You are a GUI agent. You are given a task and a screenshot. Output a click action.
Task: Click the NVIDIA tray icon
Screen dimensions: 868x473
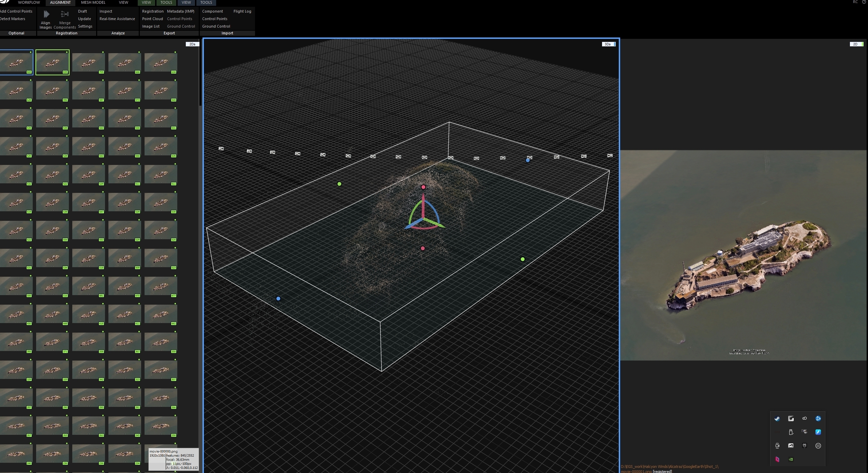click(x=791, y=459)
